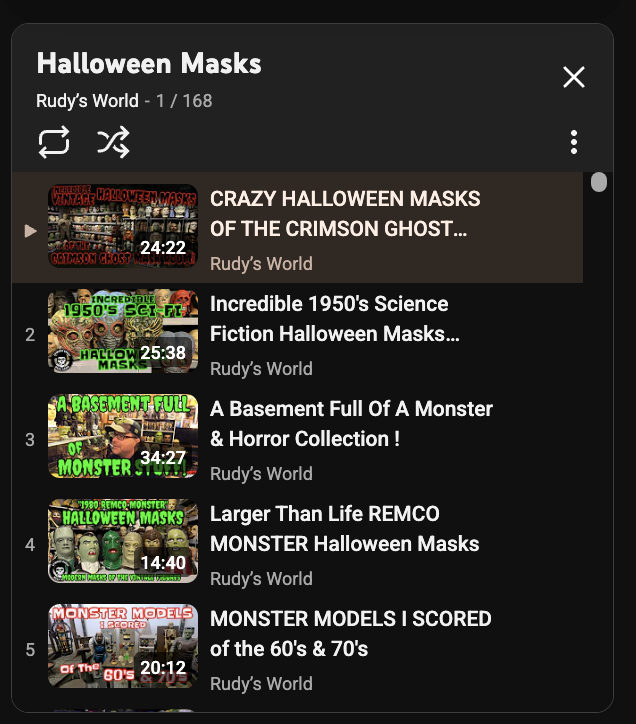The image size is (636, 724).
Task: Open the playlist three-dot options menu
Action: click(574, 142)
